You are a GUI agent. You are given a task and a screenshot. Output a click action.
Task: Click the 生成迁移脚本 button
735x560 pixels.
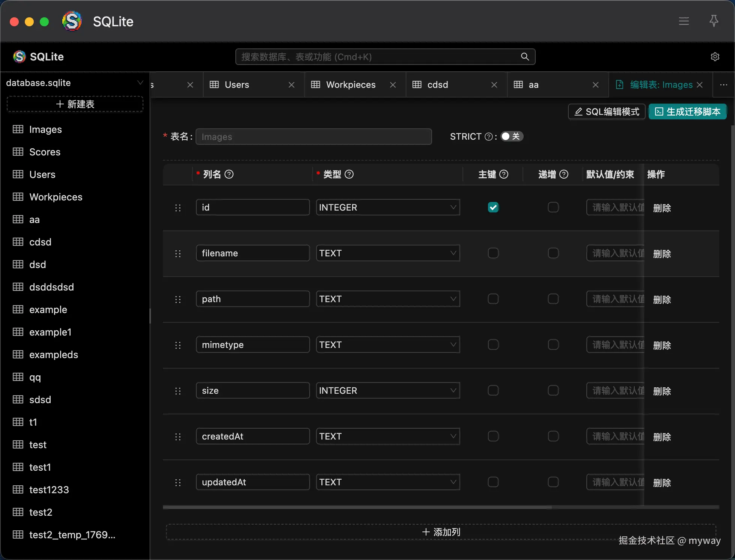(687, 112)
